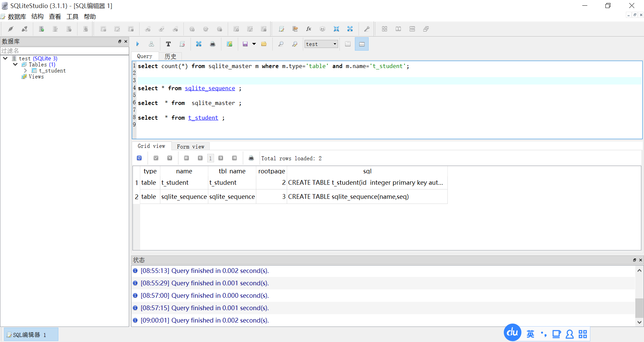Click the first magnifier search icon
Screen dimensions: 644x342
point(281,44)
